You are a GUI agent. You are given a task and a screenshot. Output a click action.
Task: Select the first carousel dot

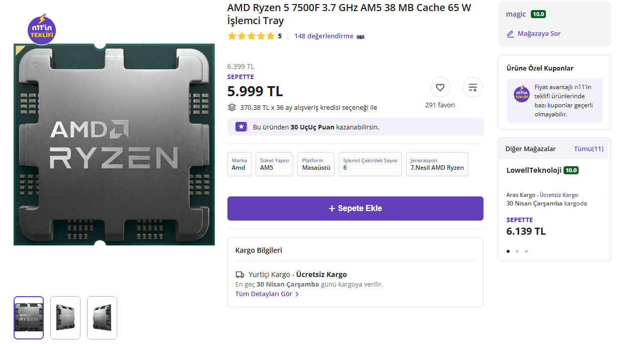point(508,251)
